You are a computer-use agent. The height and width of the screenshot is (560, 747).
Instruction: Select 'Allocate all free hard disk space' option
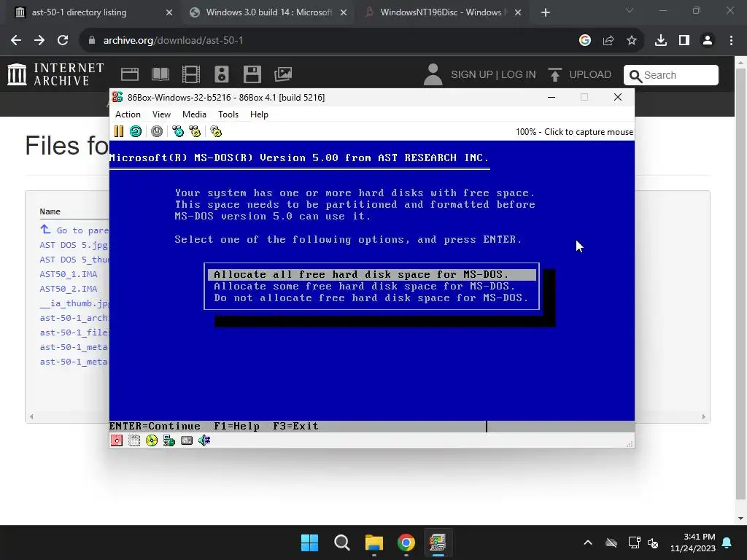coord(372,275)
